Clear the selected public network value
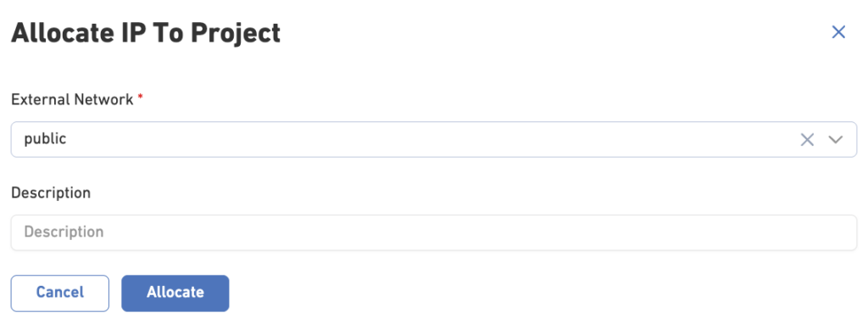 click(x=807, y=140)
